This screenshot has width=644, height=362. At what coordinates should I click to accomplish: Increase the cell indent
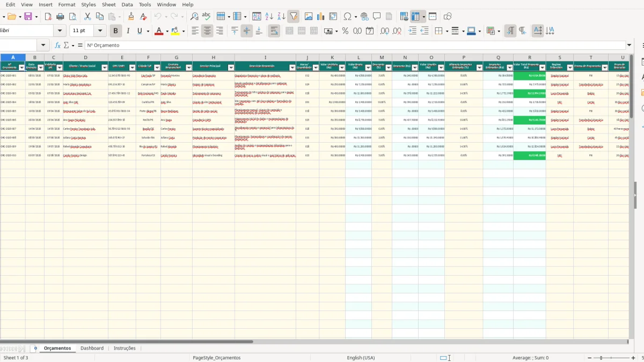coord(412,31)
